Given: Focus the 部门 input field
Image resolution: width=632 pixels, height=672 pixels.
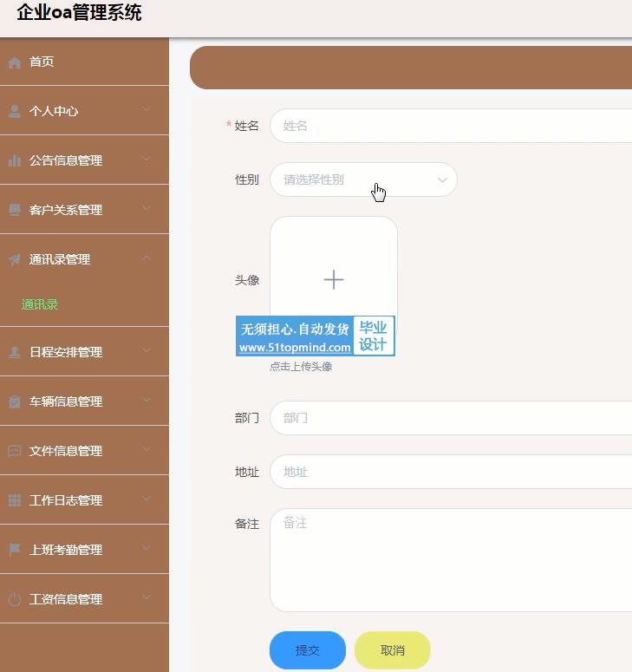Looking at the screenshot, I should point(451,418).
